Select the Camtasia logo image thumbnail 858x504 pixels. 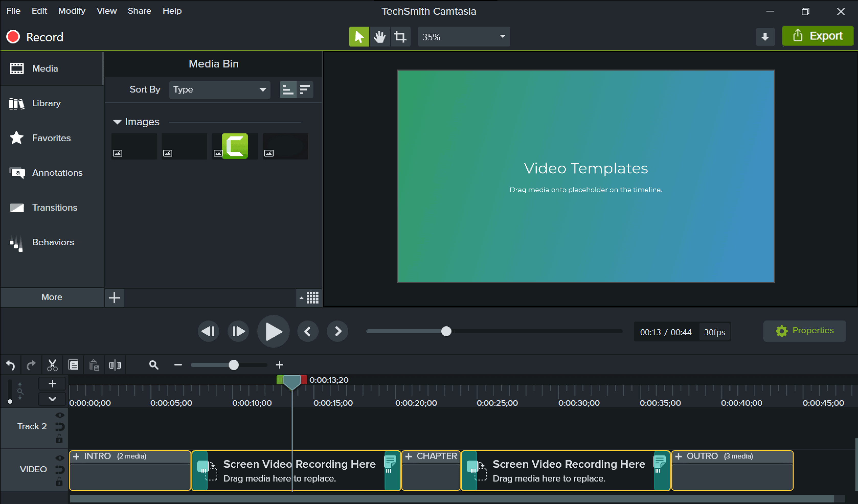click(235, 146)
